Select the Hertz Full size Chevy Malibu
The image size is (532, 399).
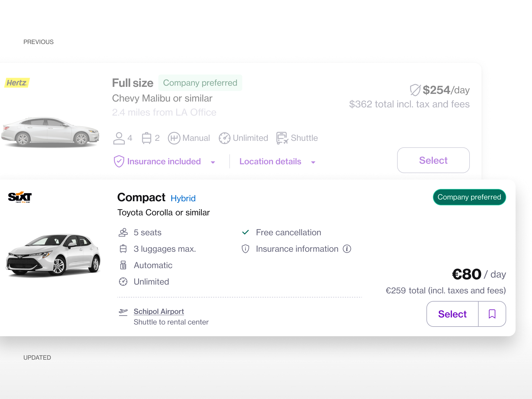click(x=433, y=160)
